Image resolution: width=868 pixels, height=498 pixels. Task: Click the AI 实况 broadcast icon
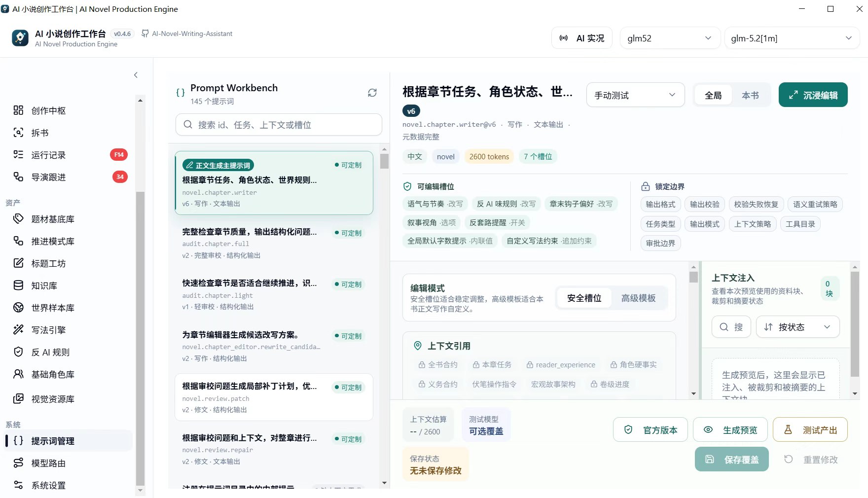(x=564, y=38)
